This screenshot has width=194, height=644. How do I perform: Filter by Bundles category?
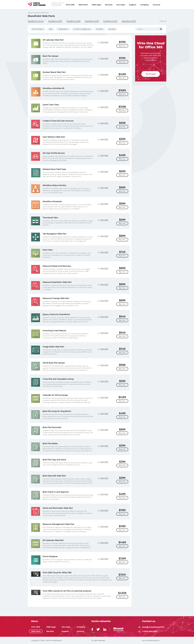112,29
